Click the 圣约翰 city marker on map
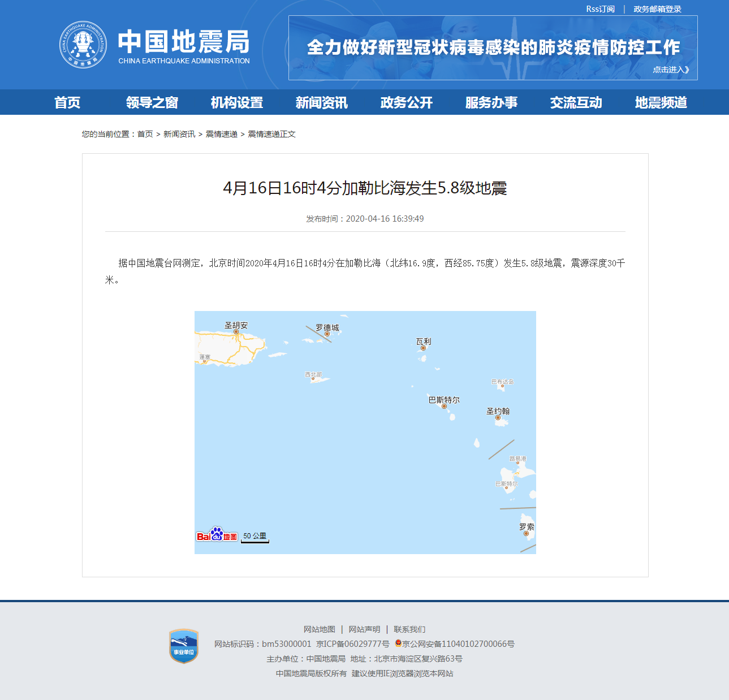 coord(498,418)
